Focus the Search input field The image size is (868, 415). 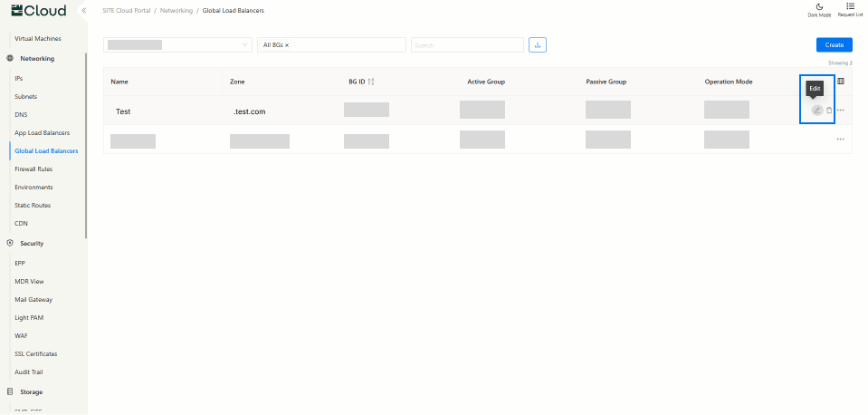pos(466,44)
